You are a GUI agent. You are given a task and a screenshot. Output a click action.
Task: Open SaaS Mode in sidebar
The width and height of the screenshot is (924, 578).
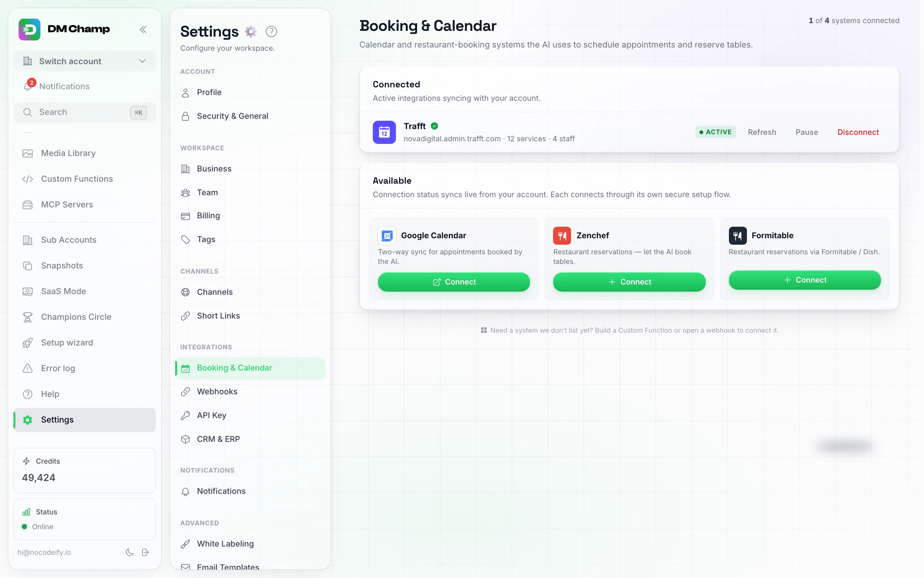tap(84, 291)
